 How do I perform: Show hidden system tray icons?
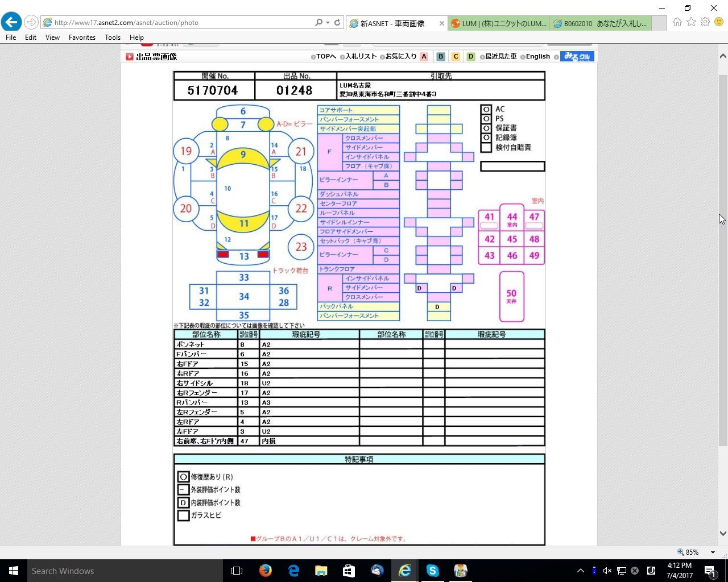[580, 571]
